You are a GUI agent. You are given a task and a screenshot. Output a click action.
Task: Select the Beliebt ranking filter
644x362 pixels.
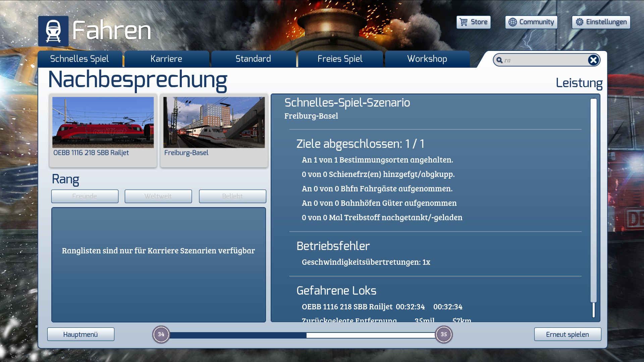(232, 196)
